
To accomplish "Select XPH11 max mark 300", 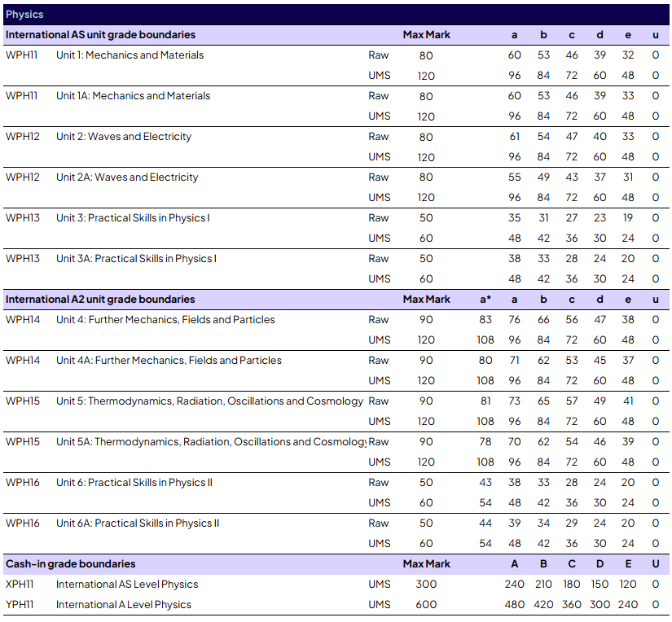I will click(x=426, y=585).
